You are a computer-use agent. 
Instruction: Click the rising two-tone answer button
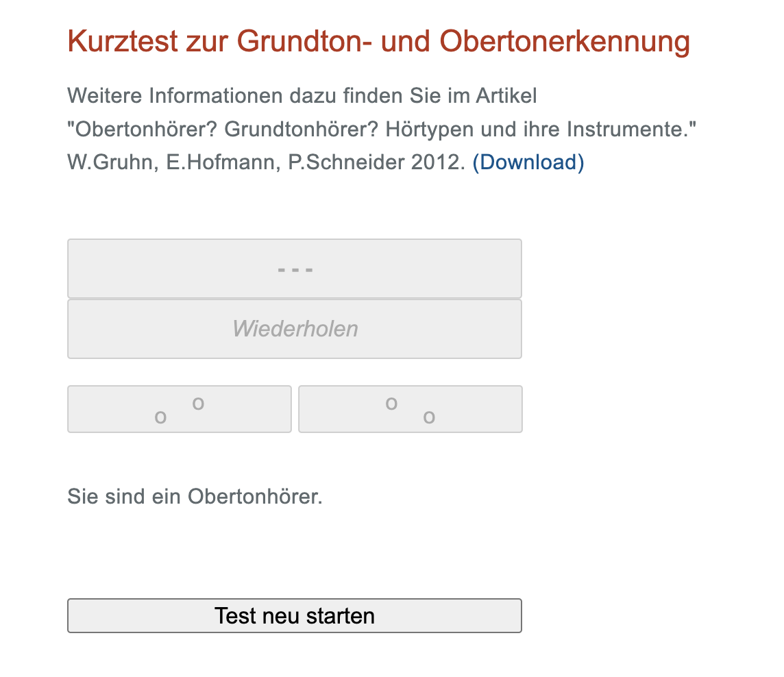coord(179,409)
